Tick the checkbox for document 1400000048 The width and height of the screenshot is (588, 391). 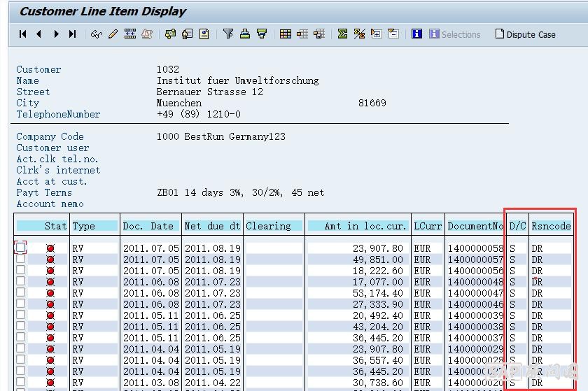(x=21, y=281)
